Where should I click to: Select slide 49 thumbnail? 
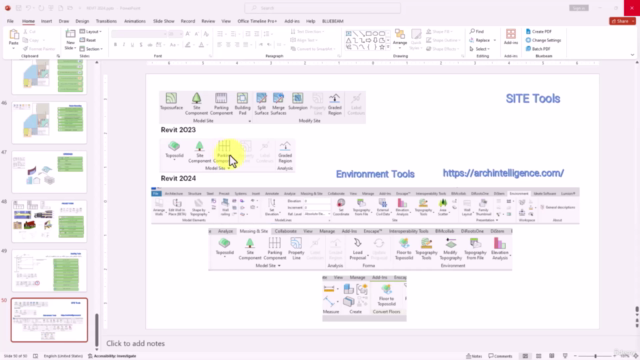tap(49, 270)
